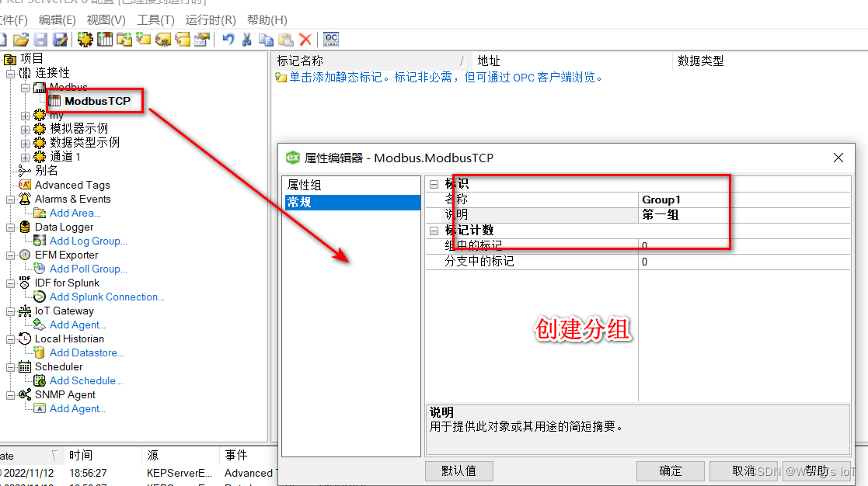Collapse the Data Logger tree node
This screenshot has height=486, width=868.
[x=11, y=227]
